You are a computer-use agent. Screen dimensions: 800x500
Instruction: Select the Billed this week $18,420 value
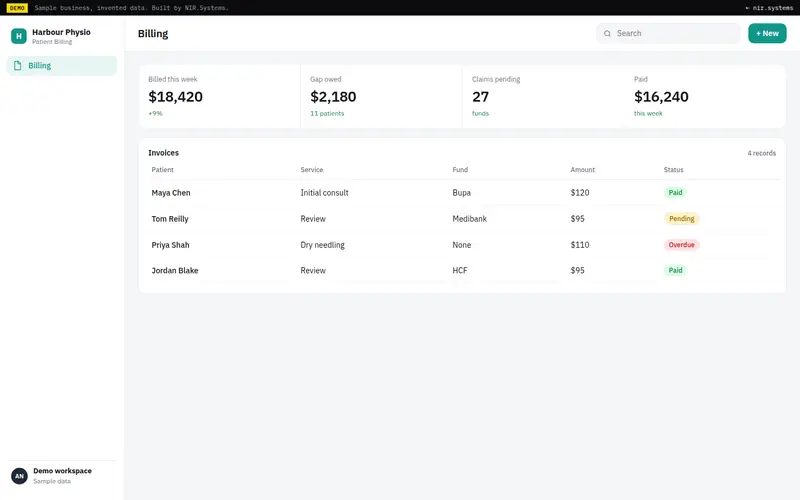176,96
